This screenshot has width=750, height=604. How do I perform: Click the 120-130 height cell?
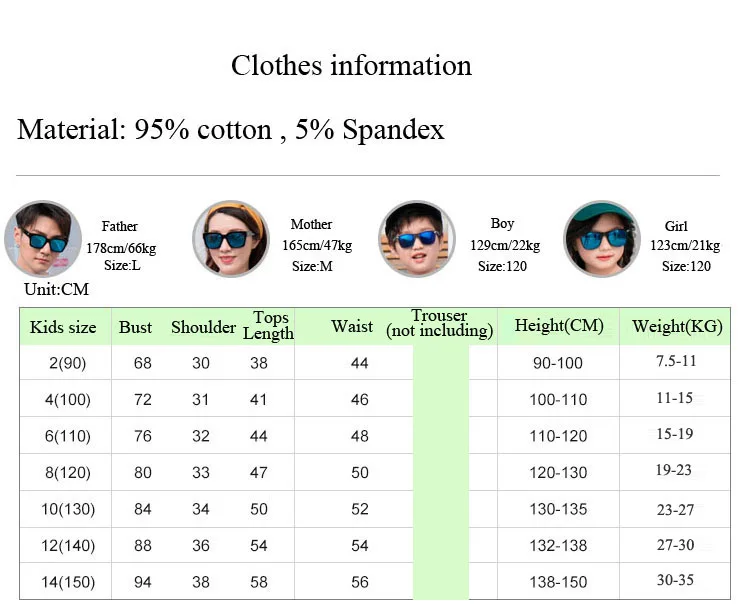(x=558, y=472)
